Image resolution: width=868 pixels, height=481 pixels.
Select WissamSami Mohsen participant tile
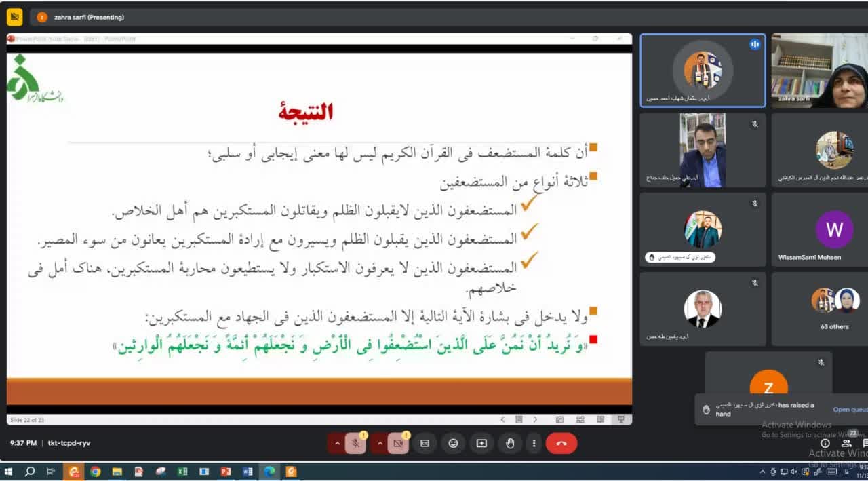(819, 229)
